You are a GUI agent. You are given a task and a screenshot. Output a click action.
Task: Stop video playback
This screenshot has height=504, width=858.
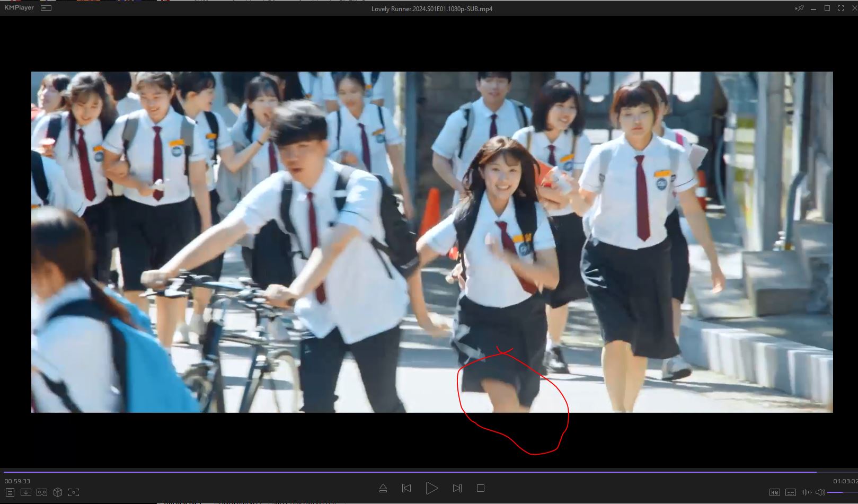481,488
